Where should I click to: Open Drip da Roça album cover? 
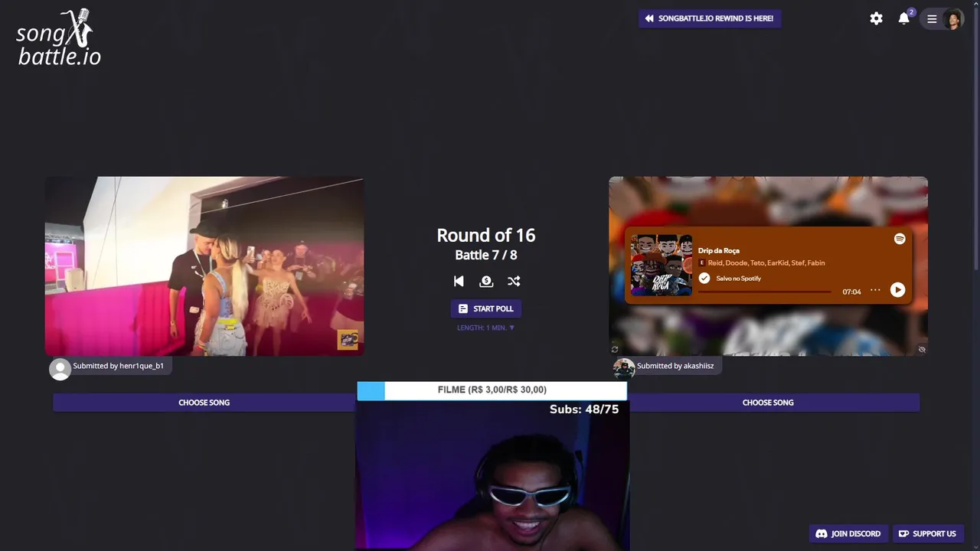(x=661, y=265)
